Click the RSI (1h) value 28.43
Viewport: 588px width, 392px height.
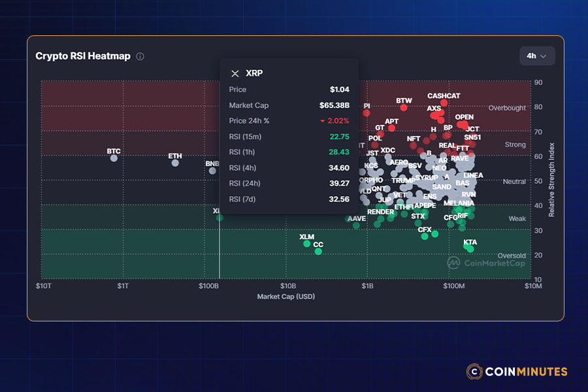click(x=339, y=152)
